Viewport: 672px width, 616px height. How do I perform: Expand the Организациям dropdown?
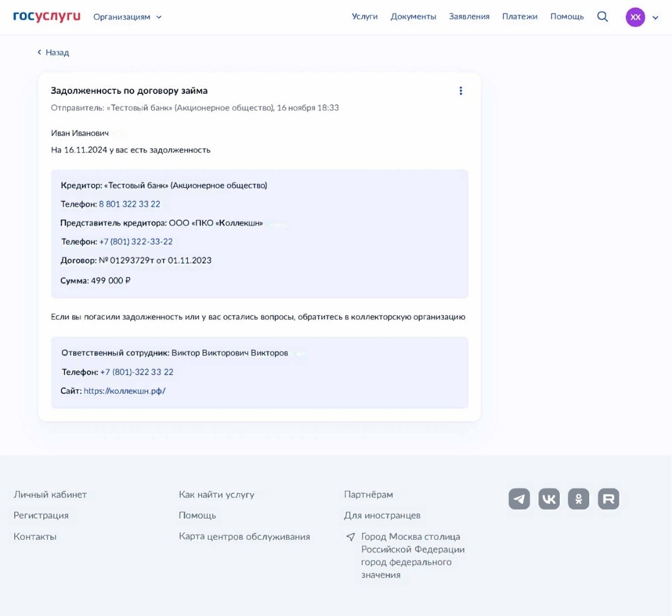click(x=127, y=17)
